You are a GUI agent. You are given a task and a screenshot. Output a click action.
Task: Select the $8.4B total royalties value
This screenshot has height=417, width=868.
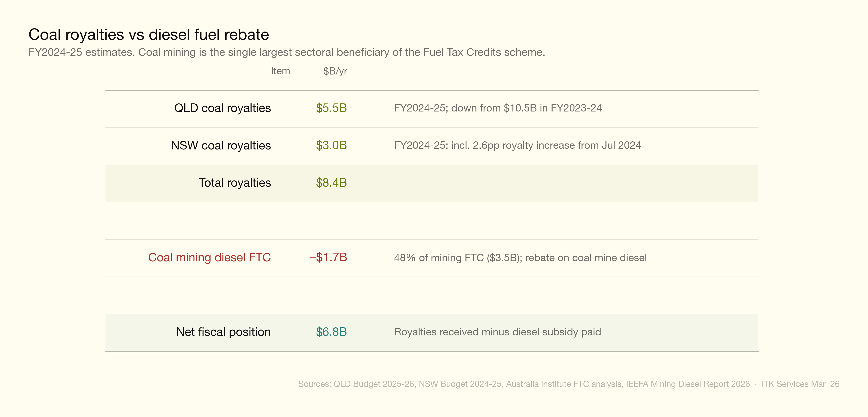click(x=331, y=183)
